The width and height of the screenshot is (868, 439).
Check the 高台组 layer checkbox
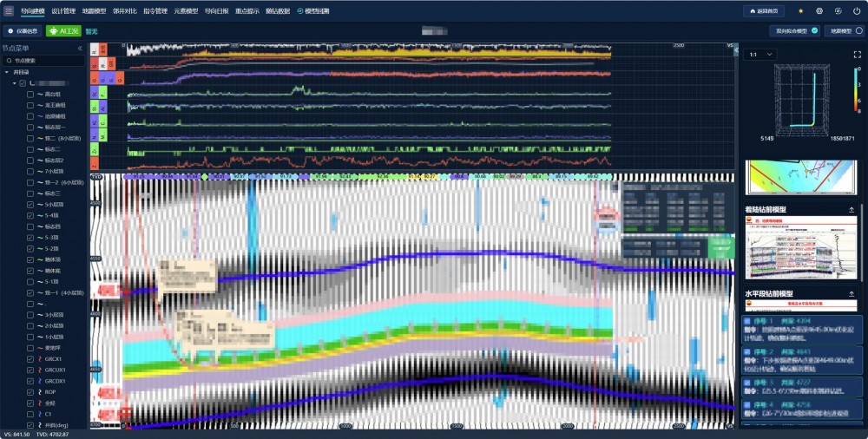click(x=30, y=94)
